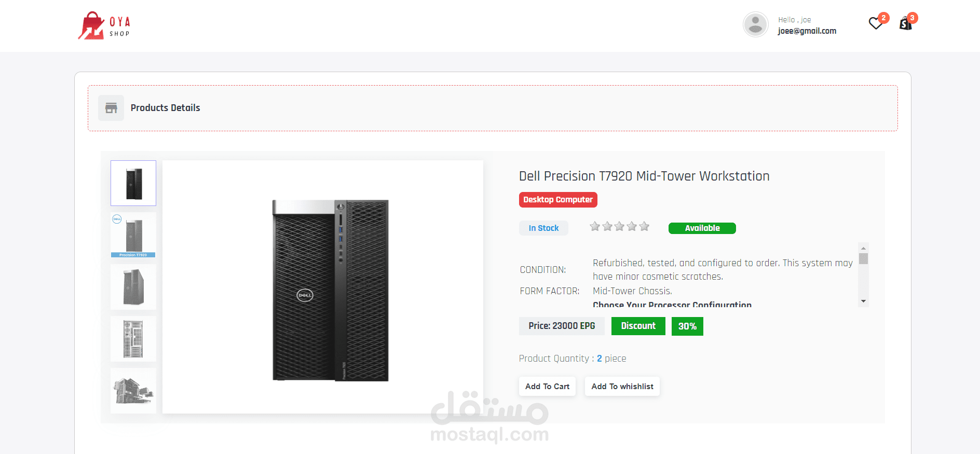Viewport: 980px width, 454px height.
Task: Rate the product with the first star
Action: (x=595, y=226)
